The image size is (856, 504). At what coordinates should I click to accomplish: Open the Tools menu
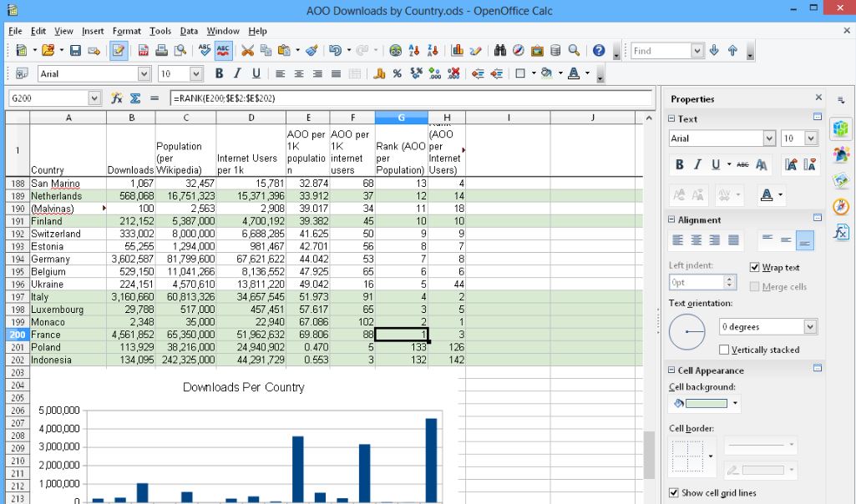point(160,31)
